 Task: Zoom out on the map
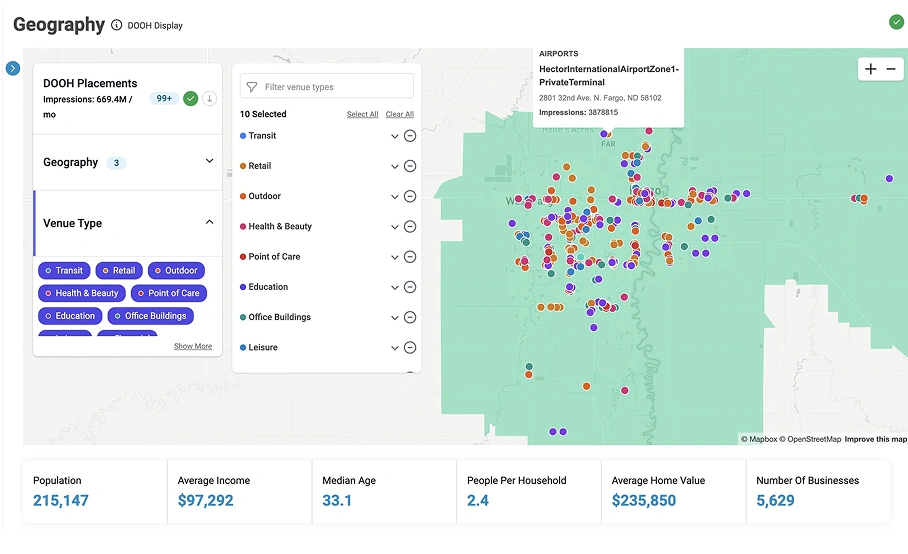[890, 69]
